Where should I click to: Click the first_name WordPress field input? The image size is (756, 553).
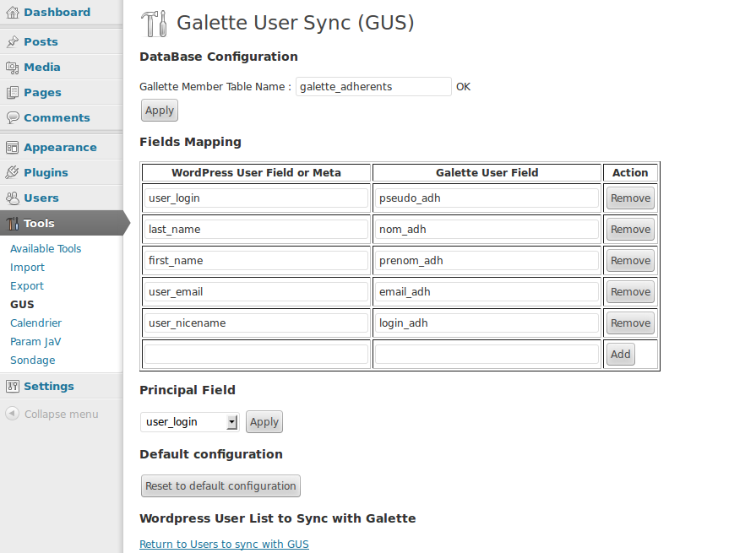[x=256, y=261]
